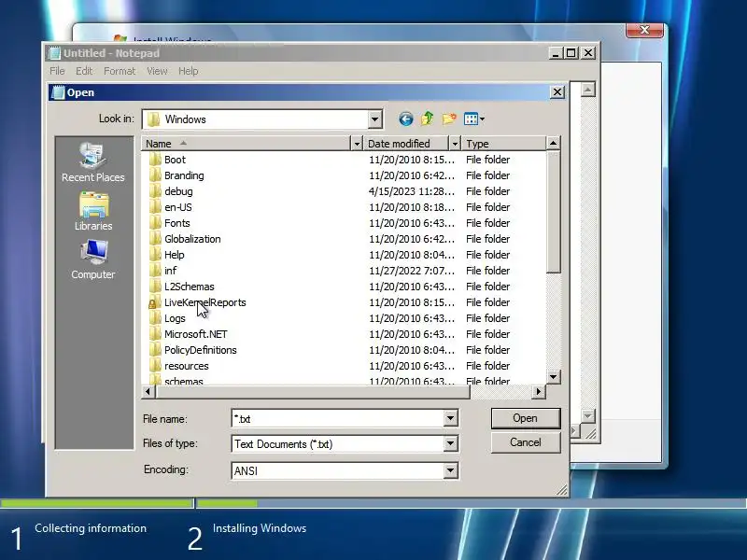The width and height of the screenshot is (747, 560).
Task: Click the 4/15/2023 date of debug folder
Action: coord(412,191)
